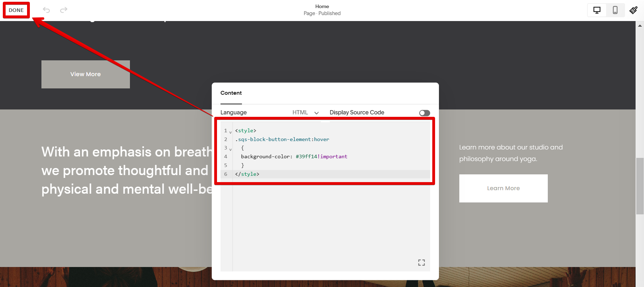644x287 pixels.
Task: Click the scrollbar up arrow
Action: pyautogui.click(x=640, y=26)
